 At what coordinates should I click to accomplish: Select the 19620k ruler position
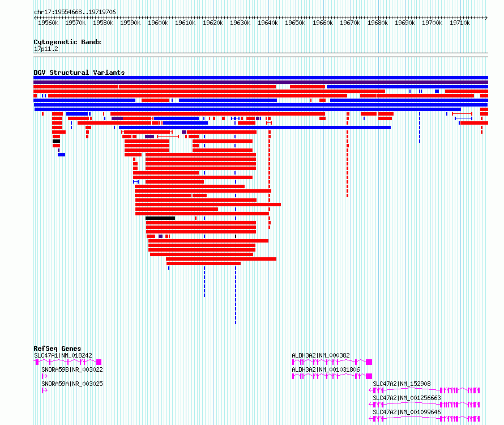point(213,23)
